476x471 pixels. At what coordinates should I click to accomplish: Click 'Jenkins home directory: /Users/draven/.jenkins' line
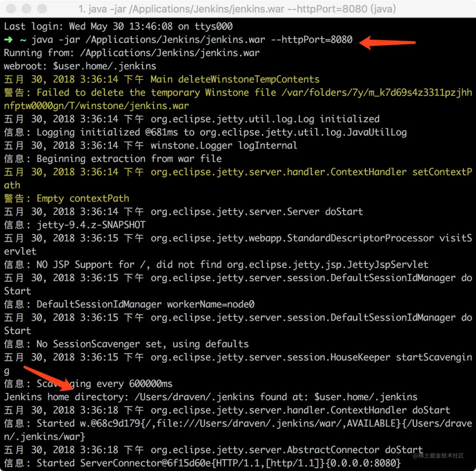tap(211, 397)
